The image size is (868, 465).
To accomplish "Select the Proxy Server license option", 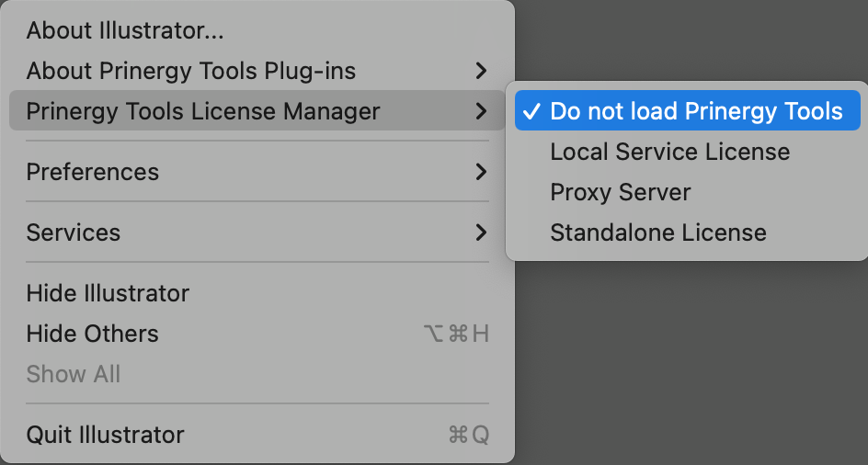I will pos(620,192).
